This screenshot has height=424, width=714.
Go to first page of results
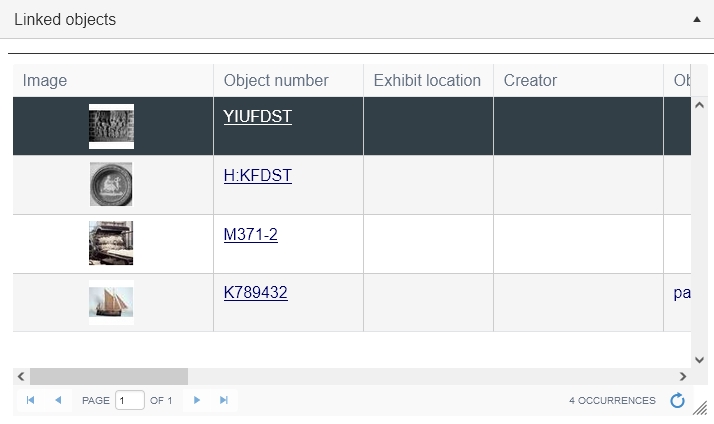pyautogui.click(x=31, y=400)
